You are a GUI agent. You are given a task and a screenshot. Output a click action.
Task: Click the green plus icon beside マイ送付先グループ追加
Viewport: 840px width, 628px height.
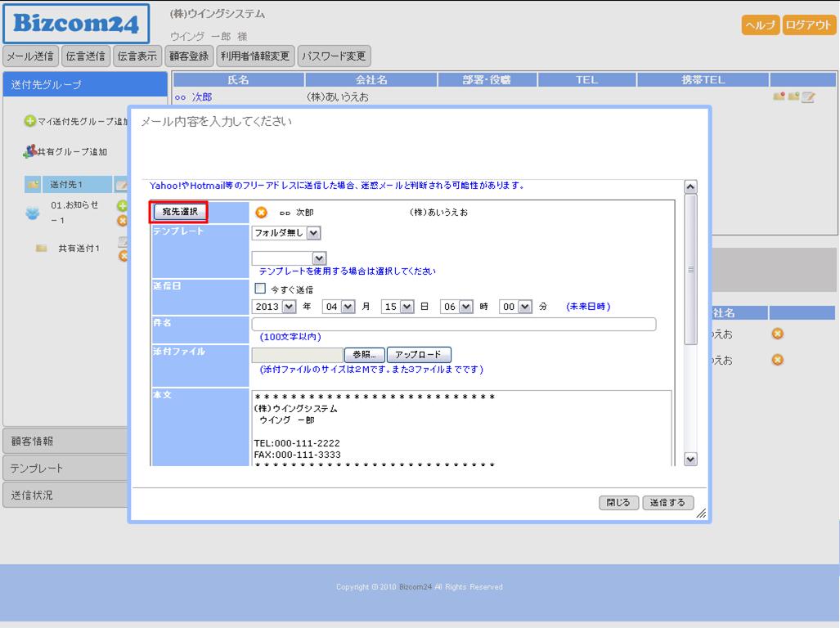[x=29, y=122]
